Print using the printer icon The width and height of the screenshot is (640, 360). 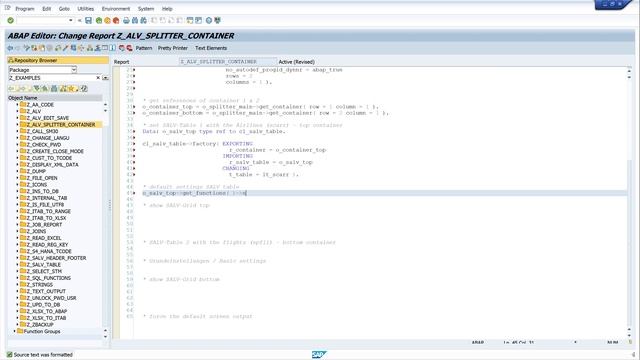(x=126, y=20)
